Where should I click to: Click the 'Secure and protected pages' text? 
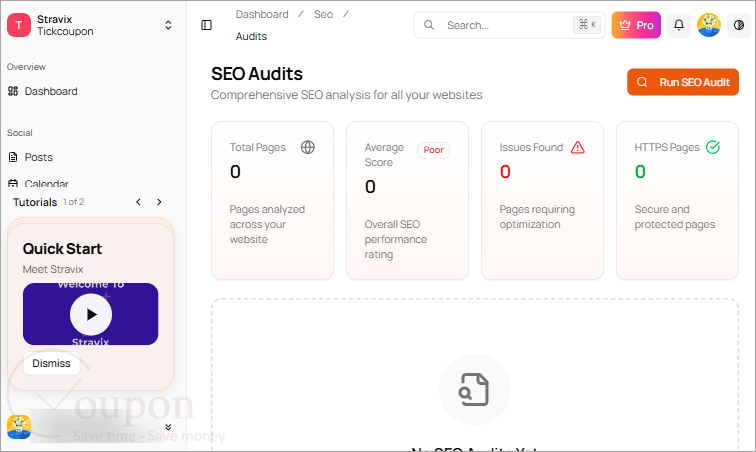(675, 217)
